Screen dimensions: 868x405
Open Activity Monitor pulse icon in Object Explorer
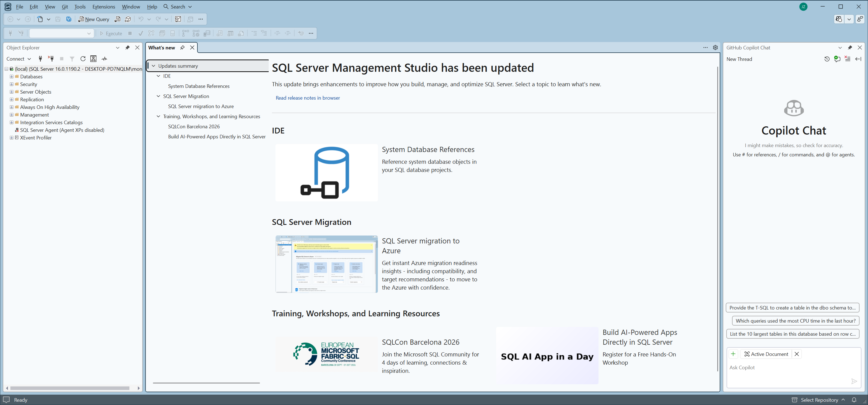point(105,59)
